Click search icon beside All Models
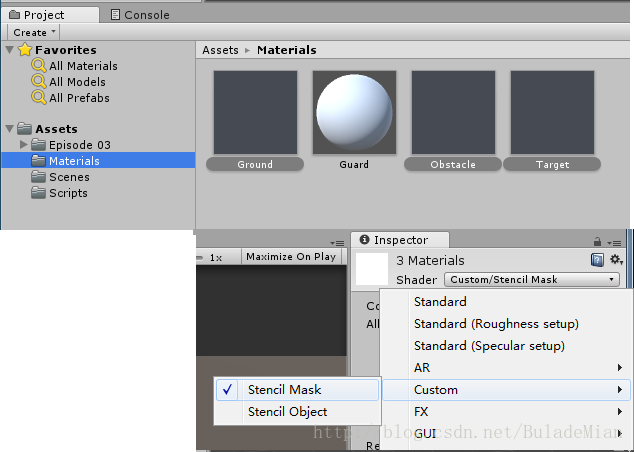Viewport: 634px width, 452px height. pyautogui.click(x=39, y=82)
